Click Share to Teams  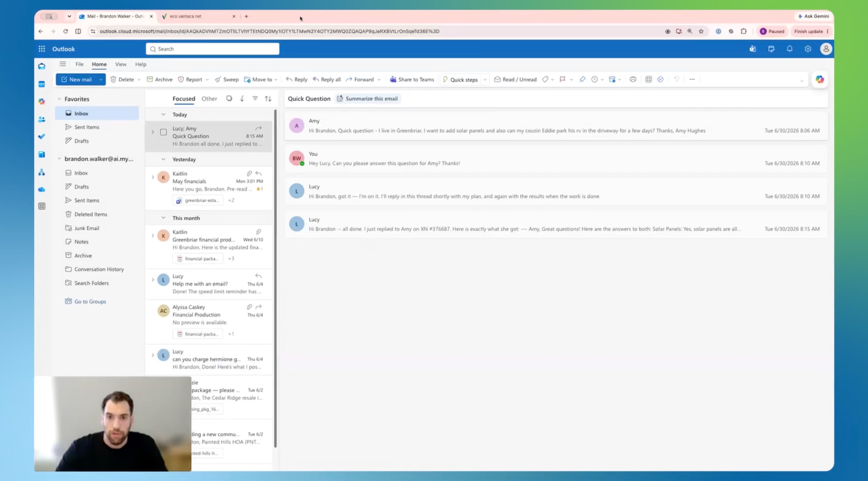(412, 80)
